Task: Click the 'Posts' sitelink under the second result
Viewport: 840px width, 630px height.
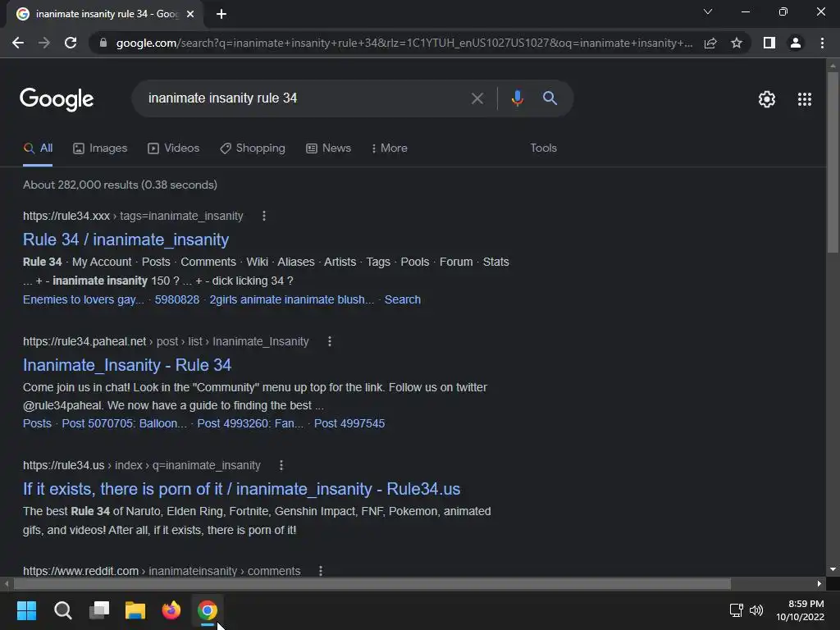Action: pyautogui.click(x=37, y=423)
